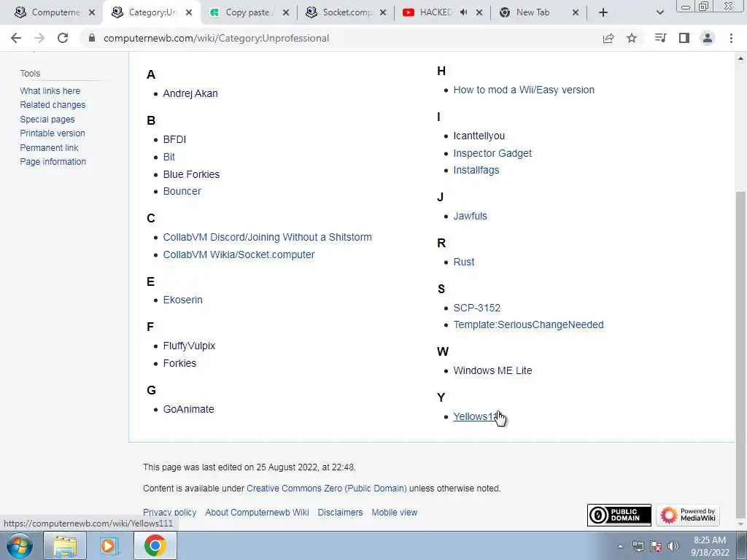Click the Powered by MediaWiki badge
The height and width of the screenshot is (560, 747).
click(x=688, y=516)
